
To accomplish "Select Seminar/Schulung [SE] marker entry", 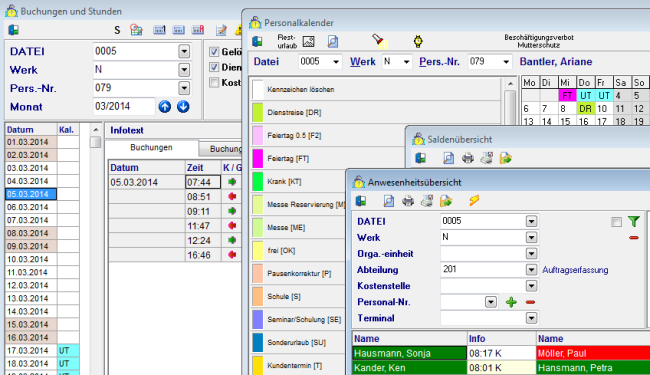I will tap(298, 319).
